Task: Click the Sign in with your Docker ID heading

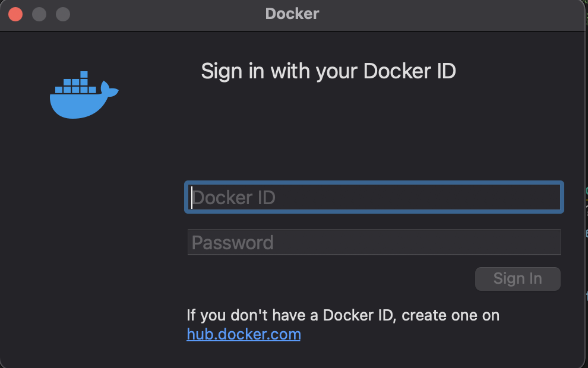Action: click(x=328, y=71)
